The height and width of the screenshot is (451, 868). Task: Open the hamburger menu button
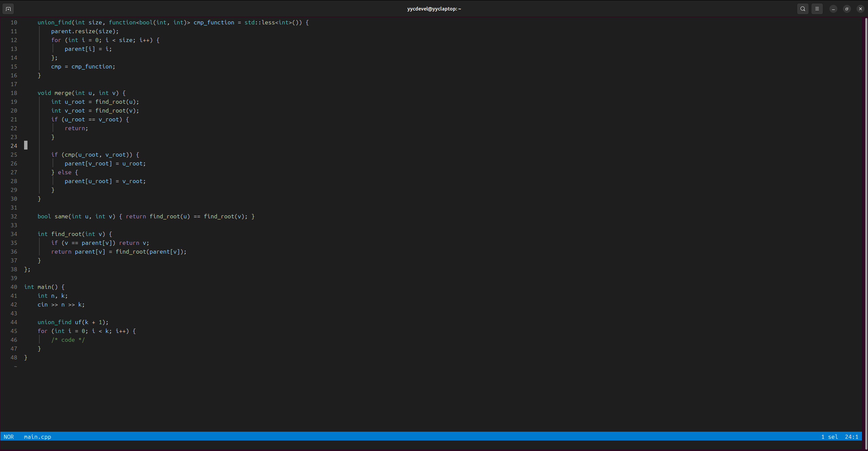coord(817,9)
